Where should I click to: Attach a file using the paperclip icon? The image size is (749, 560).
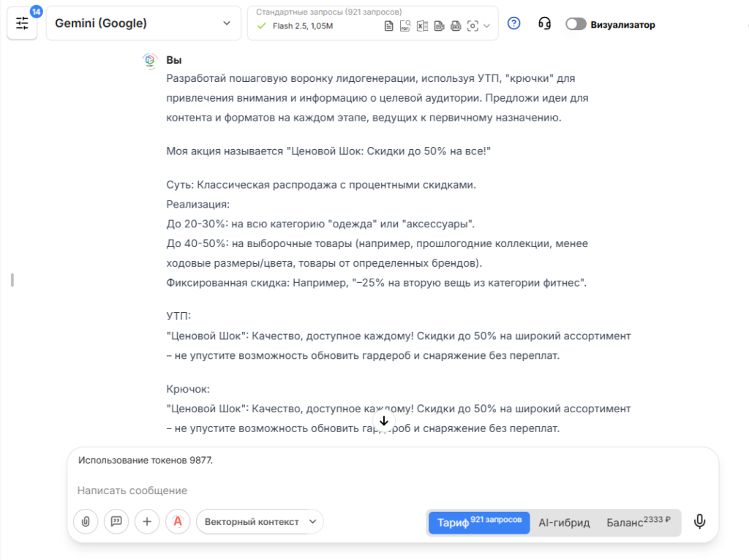point(86,522)
